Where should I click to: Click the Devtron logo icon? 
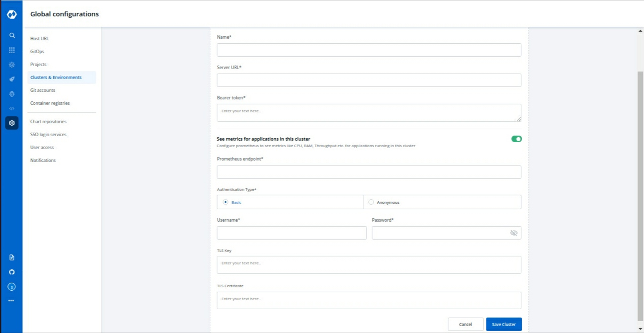tap(12, 14)
